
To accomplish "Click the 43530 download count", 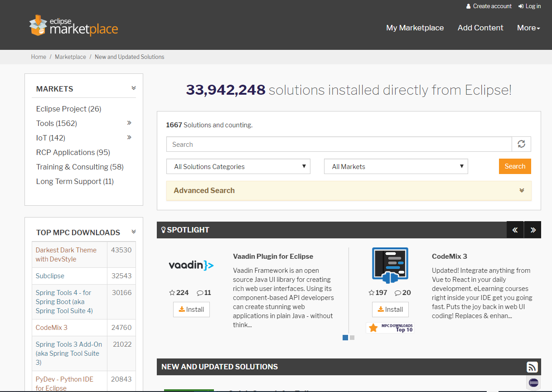I will pos(121,250).
